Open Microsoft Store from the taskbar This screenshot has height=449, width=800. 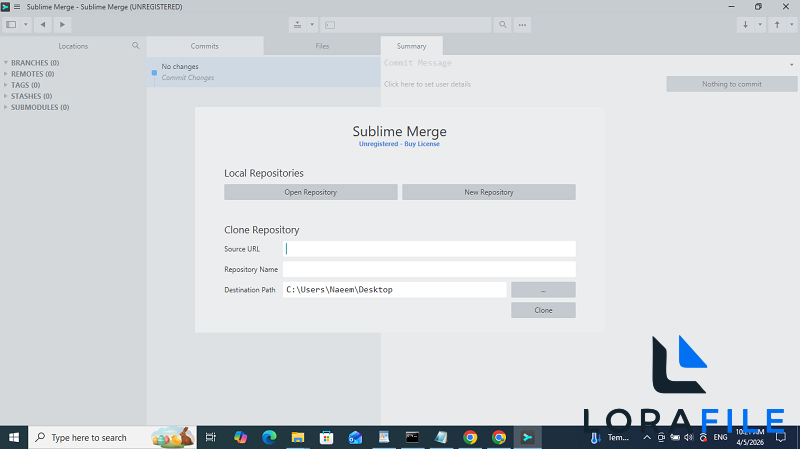coord(326,437)
